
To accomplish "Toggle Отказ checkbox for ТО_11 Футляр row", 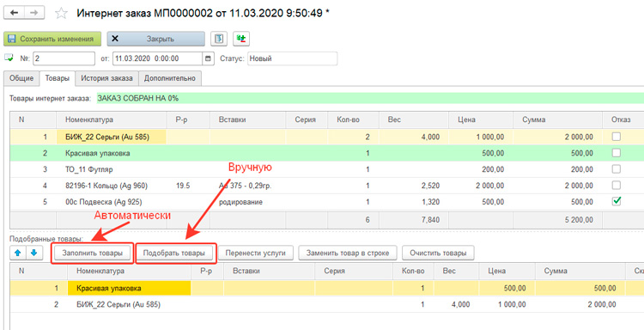I will coord(616,169).
